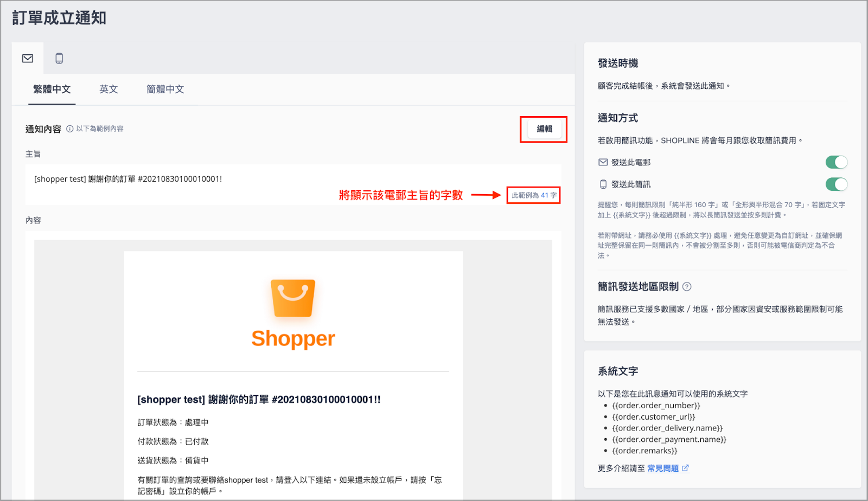Click the 訂單成立通知 page title
The width and height of the screenshot is (868, 501).
59,18
